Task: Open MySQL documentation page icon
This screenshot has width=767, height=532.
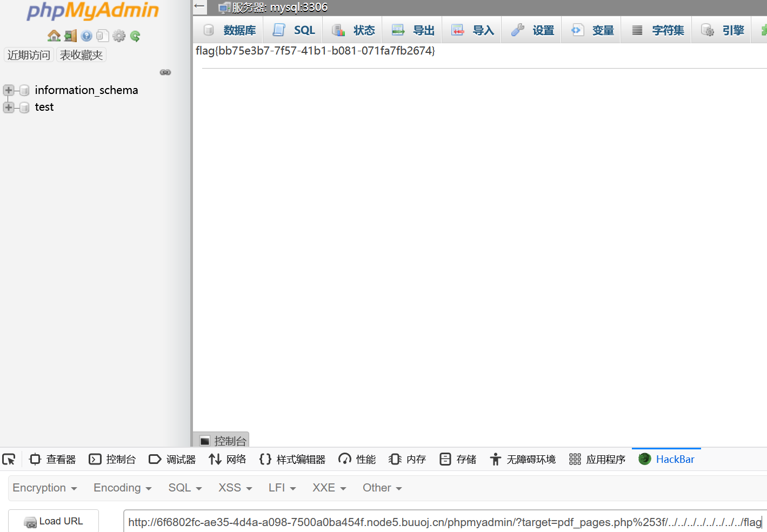Action: pyautogui.click(x=103, y=36)
